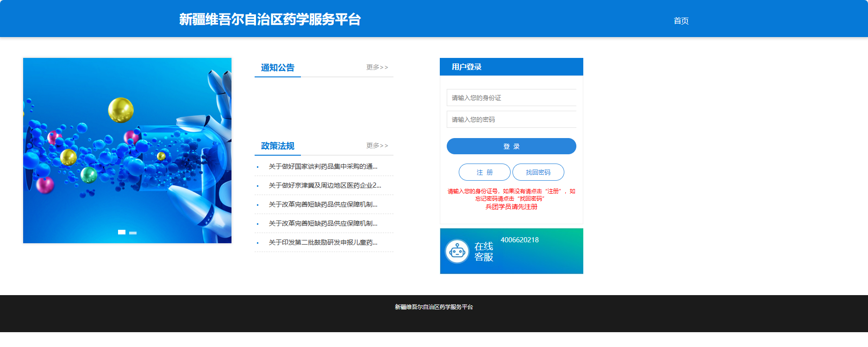868x347 pixels.
Task: Select the 通知公告 section heading
Action: click(278, 68)
